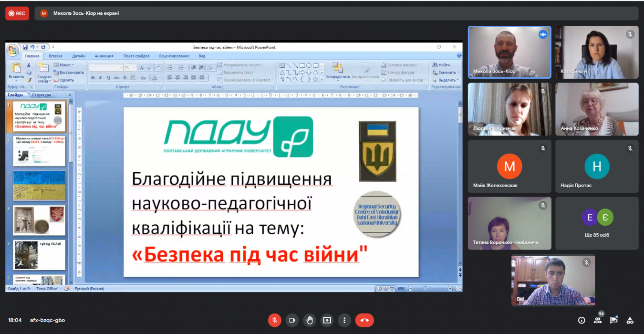Undo the last action in PowerPoint

[32, 47]
